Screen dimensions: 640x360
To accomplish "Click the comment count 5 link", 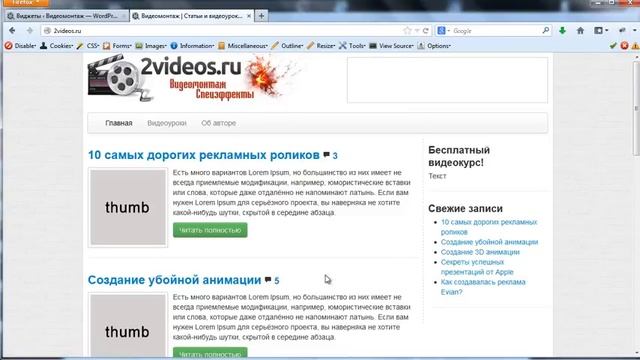I will [277, 280].
